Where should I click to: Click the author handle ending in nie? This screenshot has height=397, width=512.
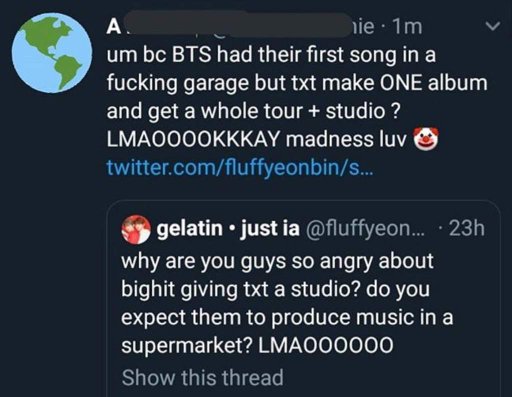363,27
